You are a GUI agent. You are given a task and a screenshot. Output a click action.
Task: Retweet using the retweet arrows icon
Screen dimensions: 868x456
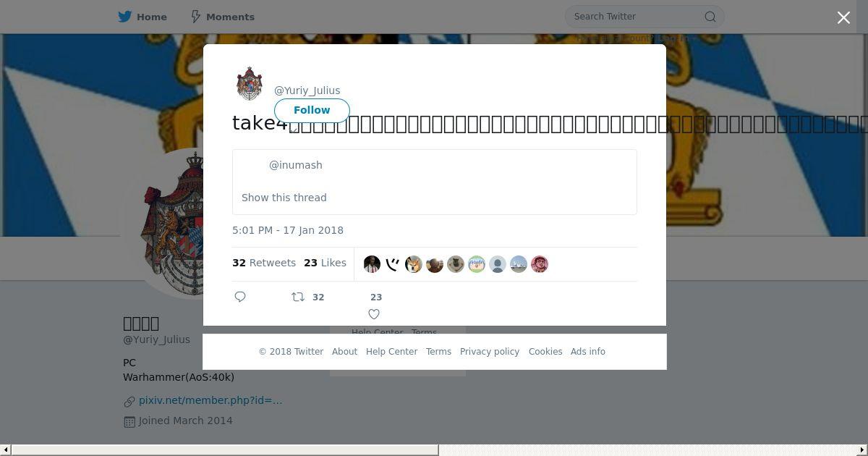point(297,297)
